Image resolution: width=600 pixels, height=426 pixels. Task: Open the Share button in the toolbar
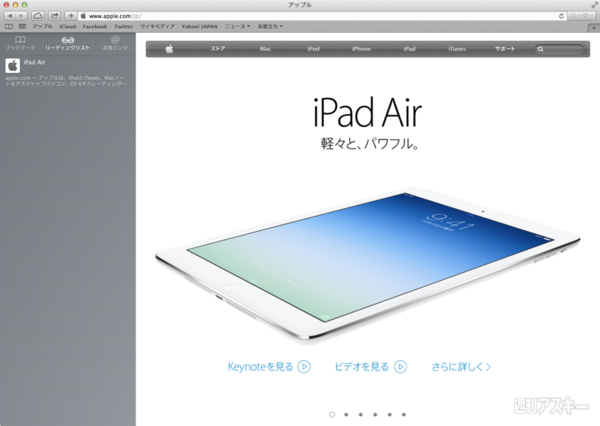click(x=55, y=16)
